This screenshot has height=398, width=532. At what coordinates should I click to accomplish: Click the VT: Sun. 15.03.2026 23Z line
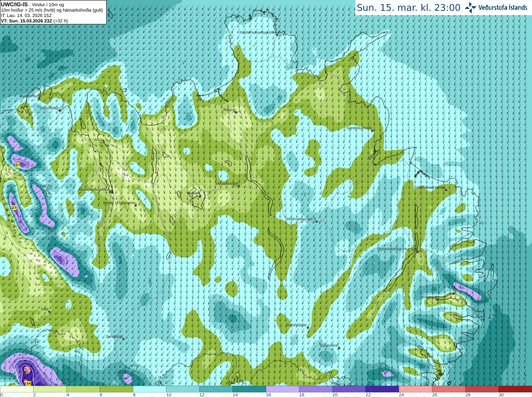pos(34,21)
